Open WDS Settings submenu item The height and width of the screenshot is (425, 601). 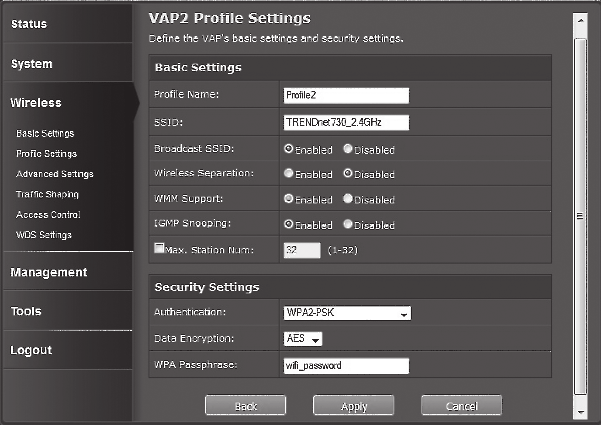pos(44,235)
